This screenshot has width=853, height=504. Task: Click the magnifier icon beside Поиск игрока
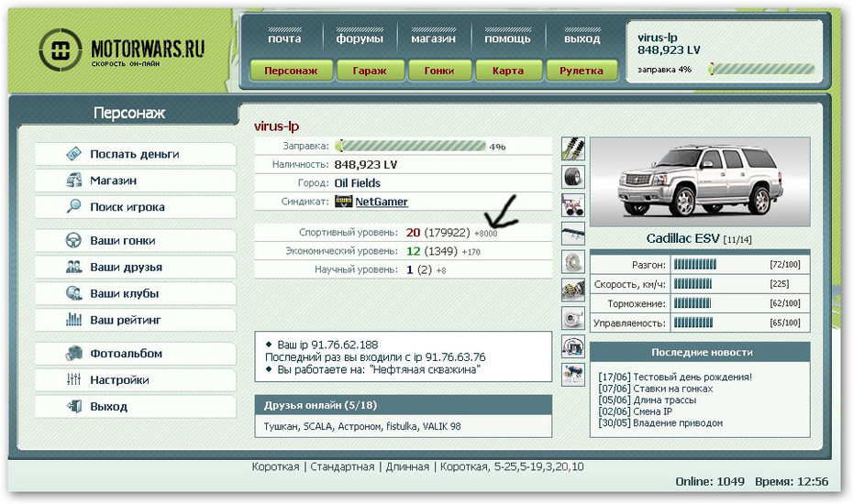73,206
